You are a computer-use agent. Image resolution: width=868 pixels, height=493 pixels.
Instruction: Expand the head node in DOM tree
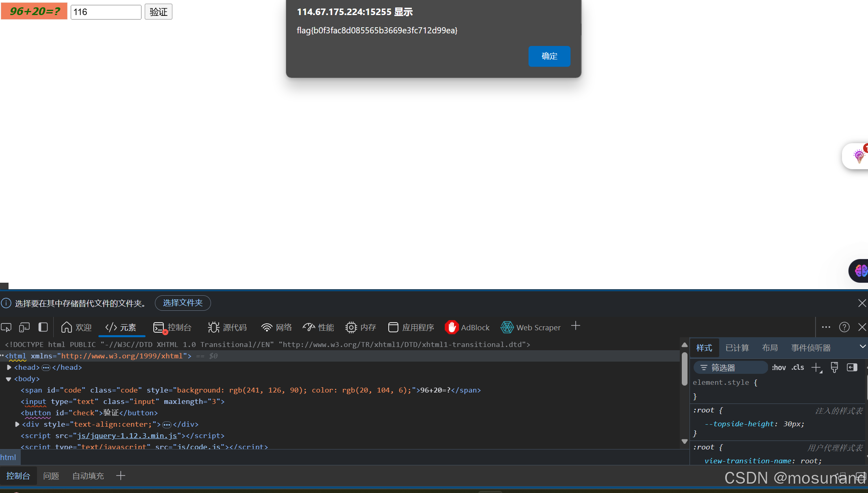9,367
